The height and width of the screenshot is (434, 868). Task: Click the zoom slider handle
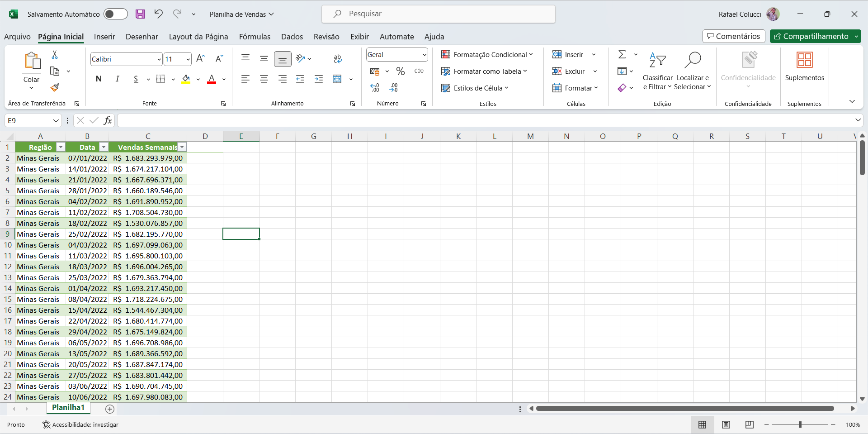pyautogui.click(x=800, y=424)
